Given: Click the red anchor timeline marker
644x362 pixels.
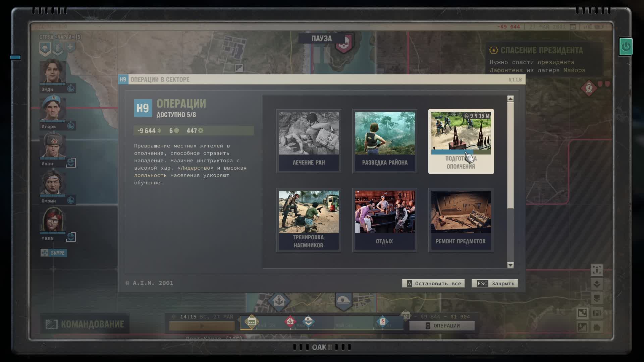Looking at the screenshot, I should pos(290,321).
